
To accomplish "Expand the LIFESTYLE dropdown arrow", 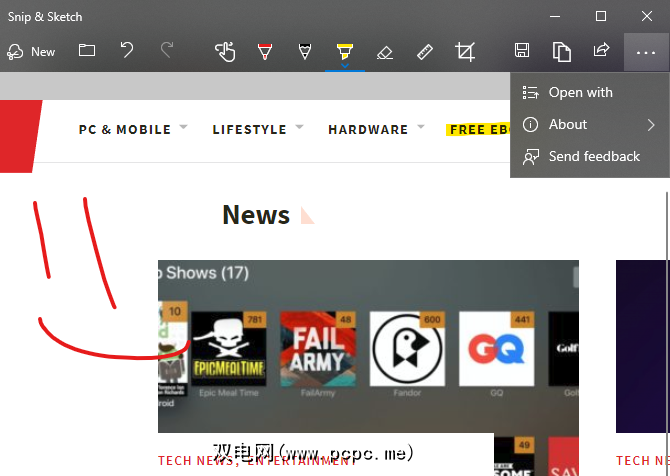I will pyautogui.click(x=299, y=127).
